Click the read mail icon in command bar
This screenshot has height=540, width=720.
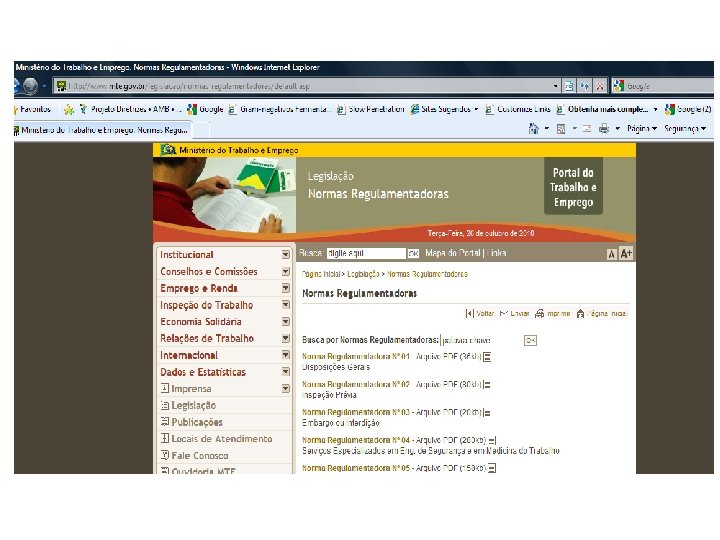click(x=586, y=129)
